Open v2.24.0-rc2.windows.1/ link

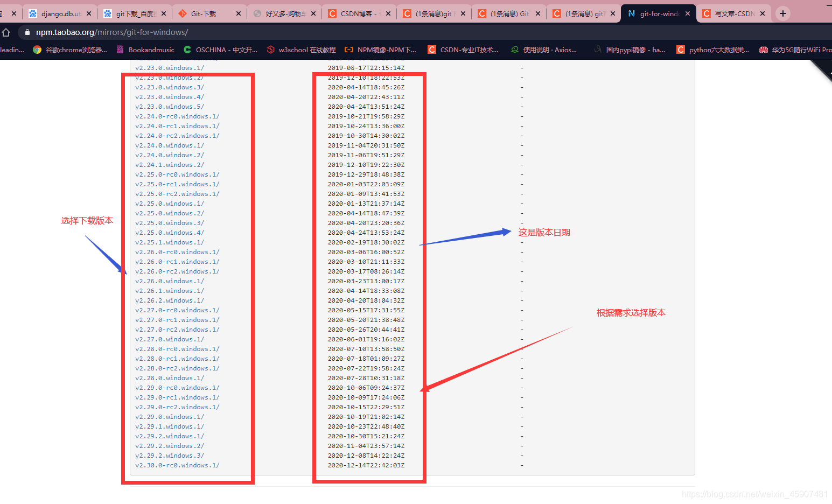177,136
